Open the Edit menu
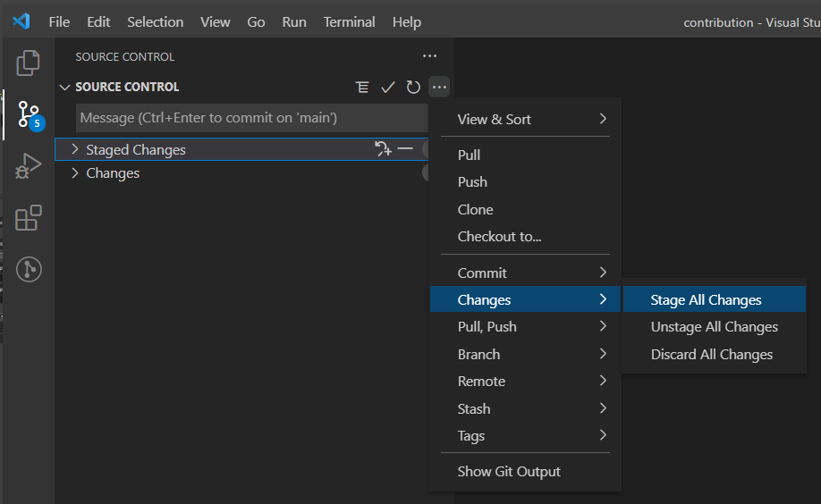 98,22
